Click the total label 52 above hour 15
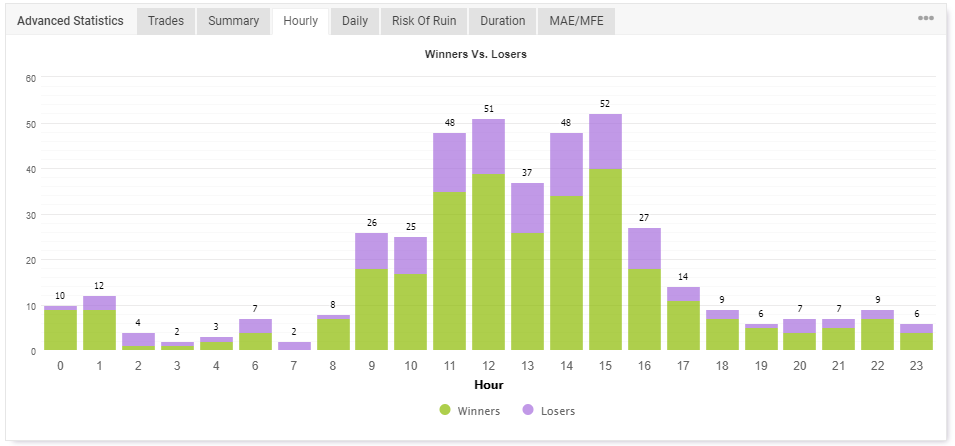Viewport: 955px width, 446px height. tap(605, 104)
